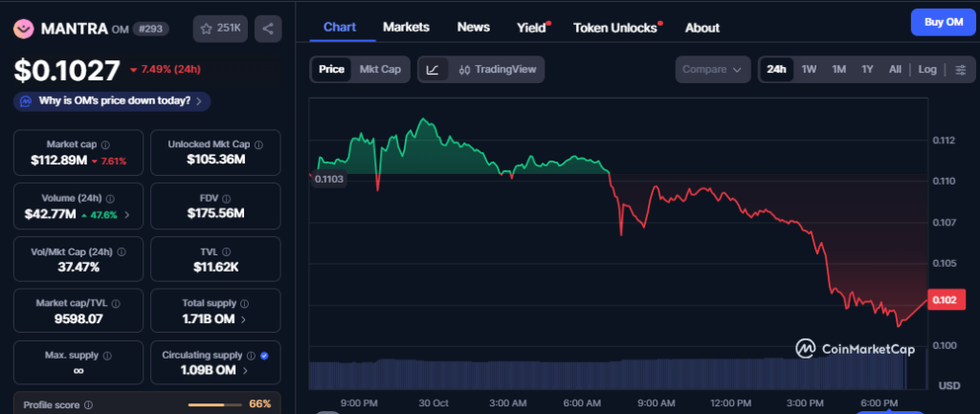Open 'Why is OM's price down today?'
The width and height of the screenshot is (980, 414).
tap(112, 101)
